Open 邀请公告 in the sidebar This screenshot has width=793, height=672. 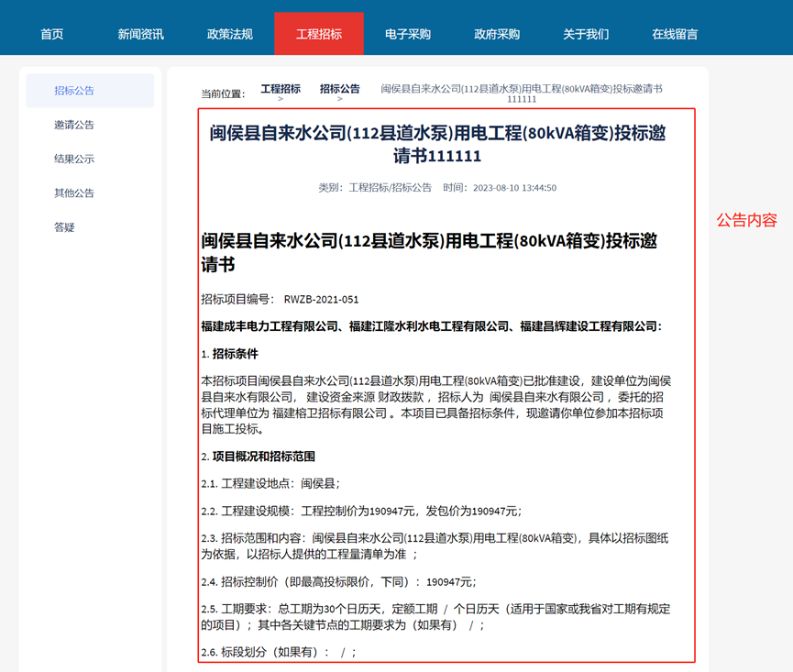pos(74,125)
